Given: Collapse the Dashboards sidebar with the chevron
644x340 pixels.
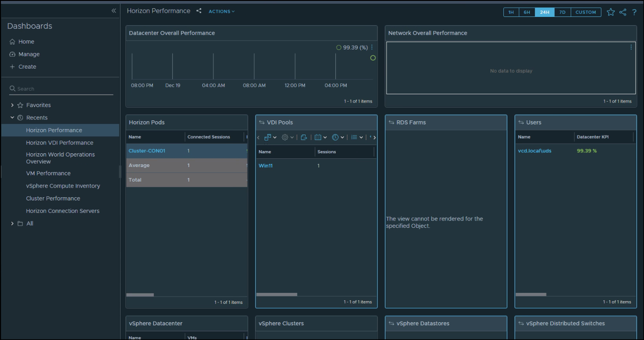Looking at the screenshot, I should [x=113, y=11].
